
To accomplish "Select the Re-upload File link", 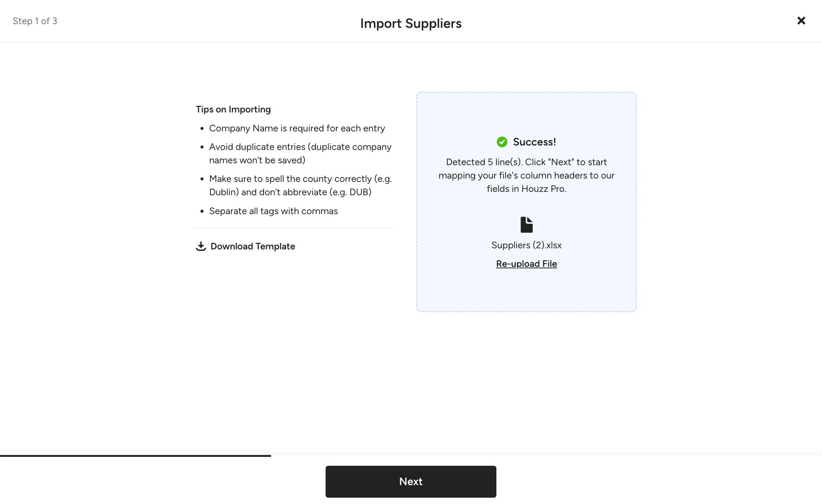I will click(x=526, y=264).
